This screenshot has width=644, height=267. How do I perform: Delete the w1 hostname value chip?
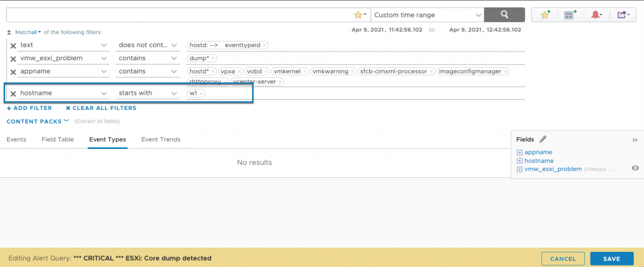click(x=201, y=94)
